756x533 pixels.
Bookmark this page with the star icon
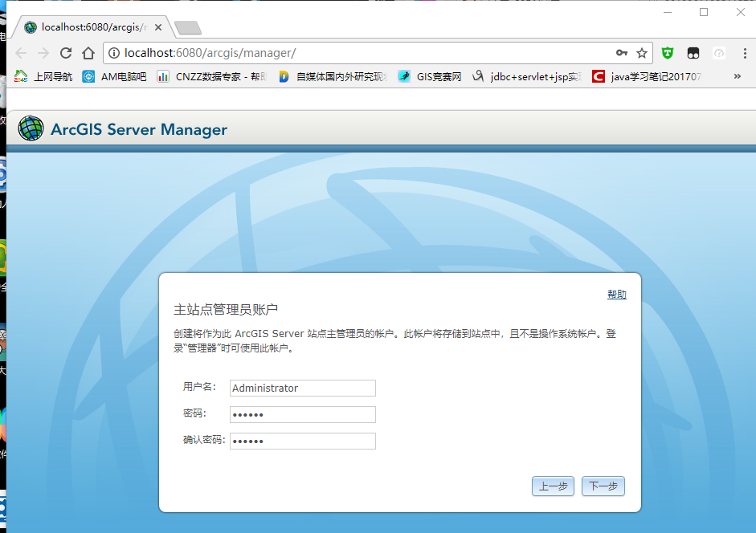[642, 53]
